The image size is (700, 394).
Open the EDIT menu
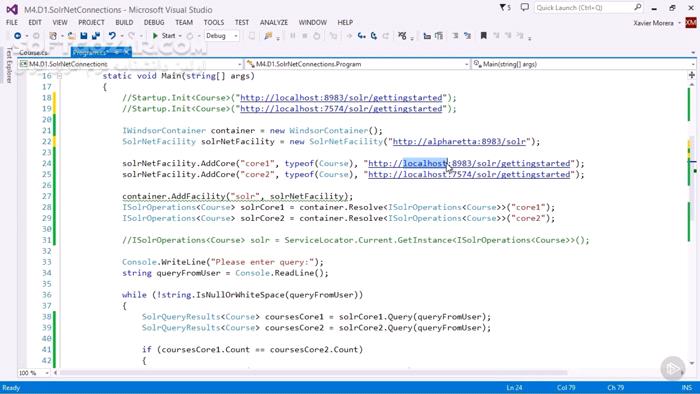coord(35,22)
